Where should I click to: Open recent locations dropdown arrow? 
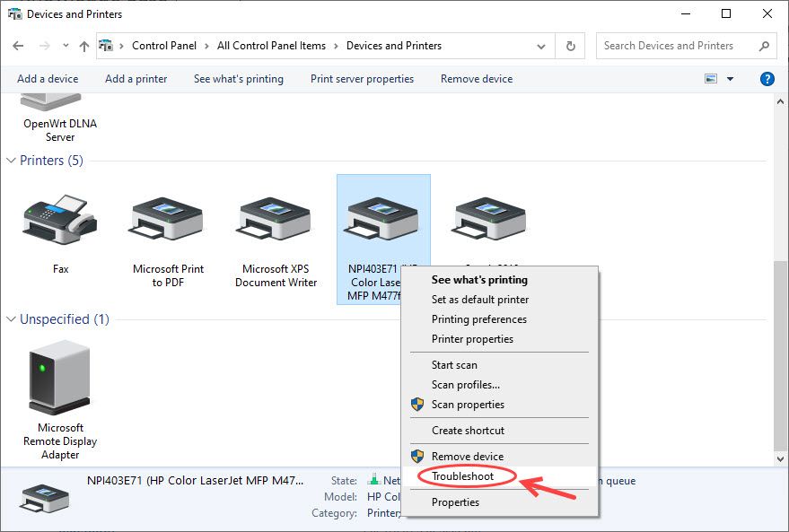(66, 46)
